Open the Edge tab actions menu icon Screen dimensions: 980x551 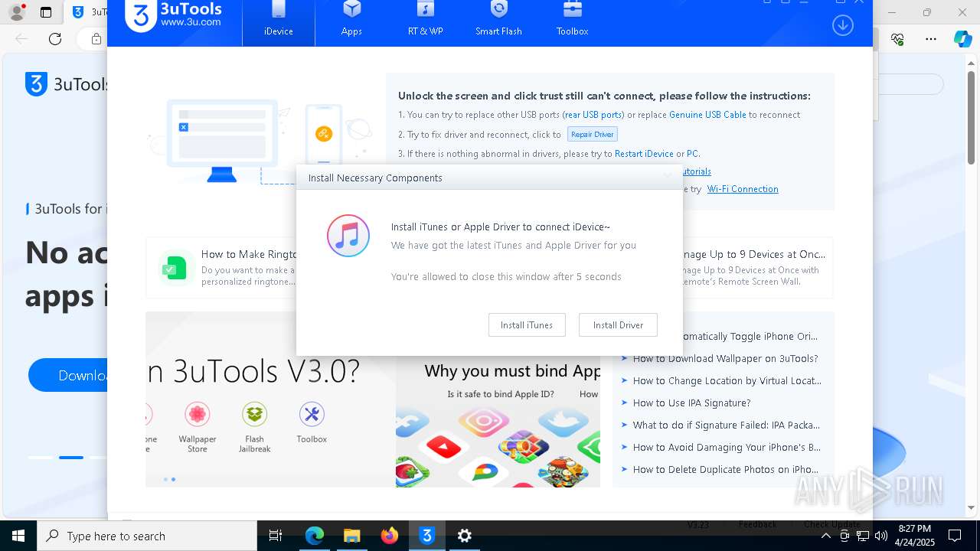pos(46,12)
